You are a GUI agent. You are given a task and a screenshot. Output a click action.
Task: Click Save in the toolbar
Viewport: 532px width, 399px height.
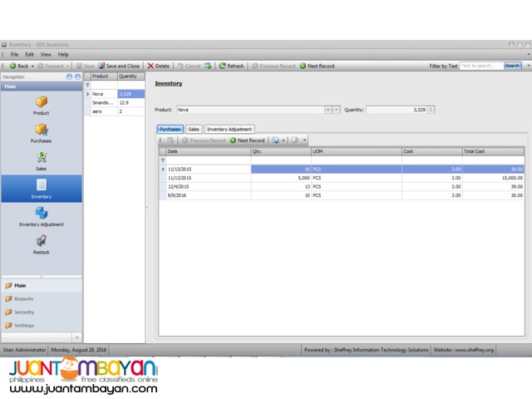(85, 66)
